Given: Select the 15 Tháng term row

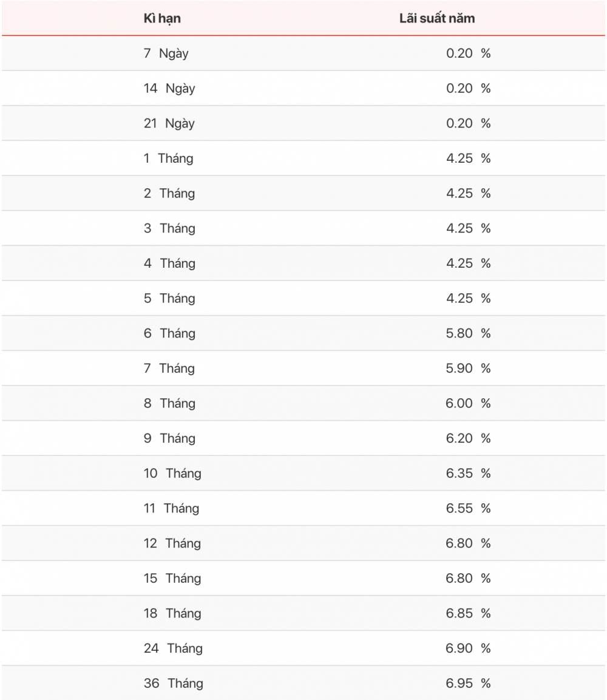Looking at the screenshot, I should pyautogui.click(x=303, y=578).
